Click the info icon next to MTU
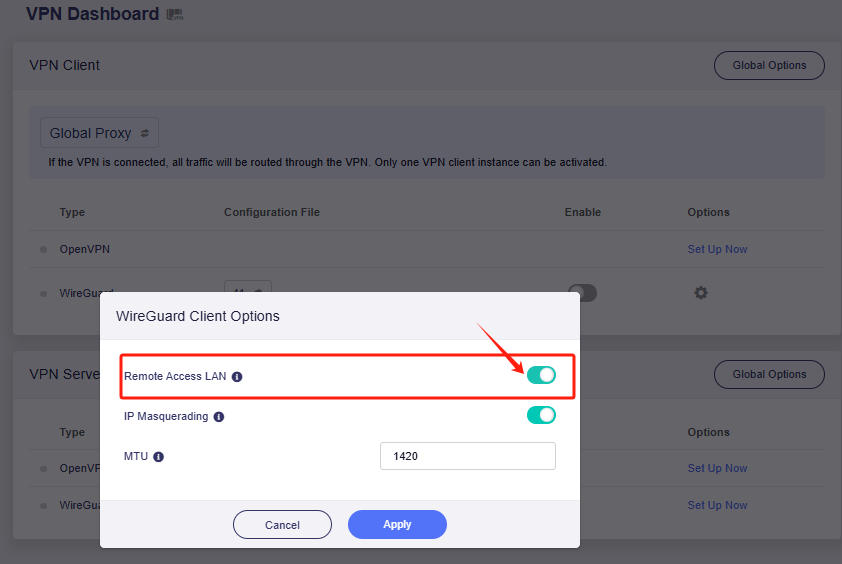 point(159,457)
